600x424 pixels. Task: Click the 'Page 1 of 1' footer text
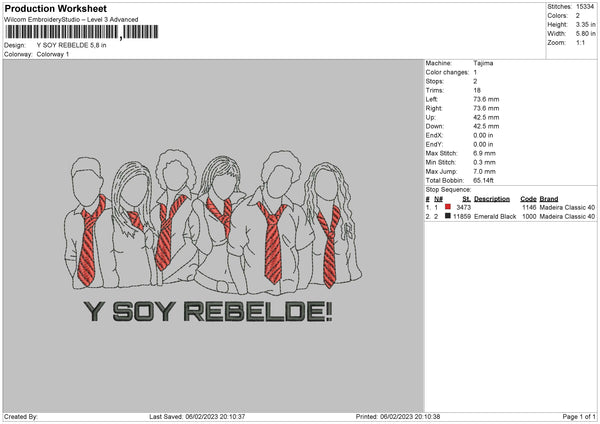pyautogui.click(x=579, y=416)
